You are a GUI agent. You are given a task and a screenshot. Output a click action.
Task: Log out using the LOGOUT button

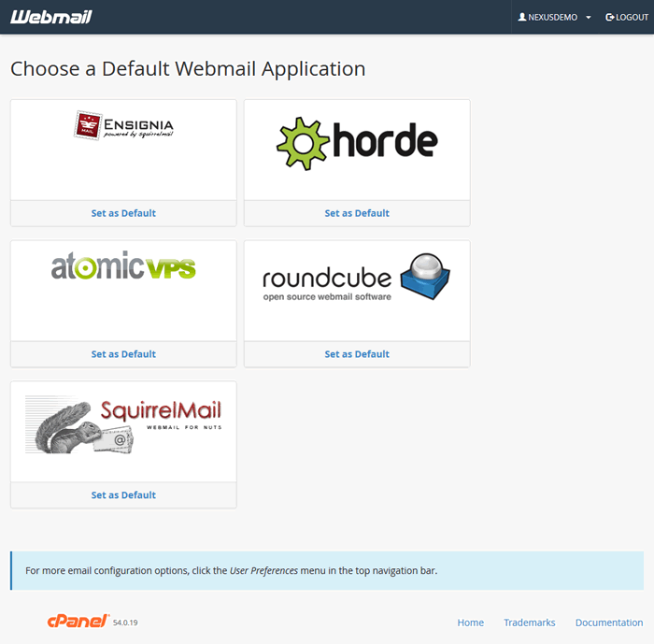coord(626,17)
